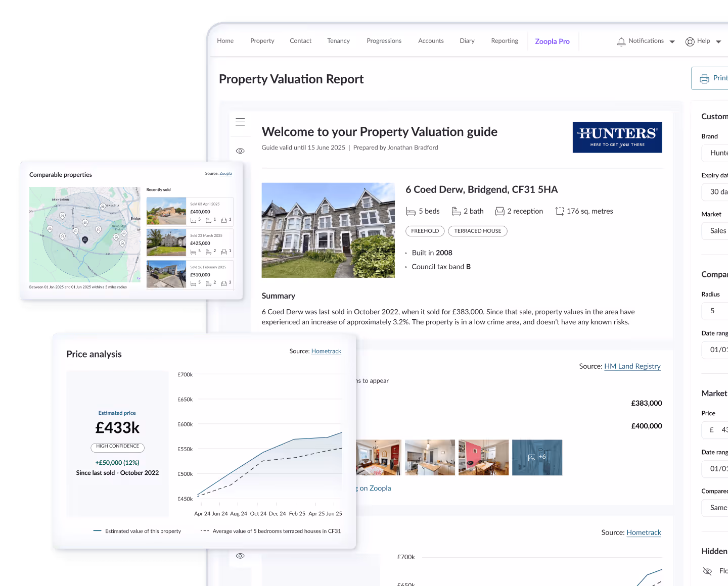Click the comparable properties map
Screen dimensions: 728x586
click(85, 234)
